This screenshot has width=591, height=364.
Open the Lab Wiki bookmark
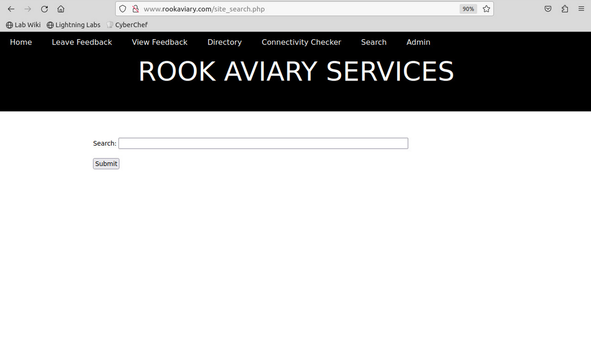coord(23,25)
